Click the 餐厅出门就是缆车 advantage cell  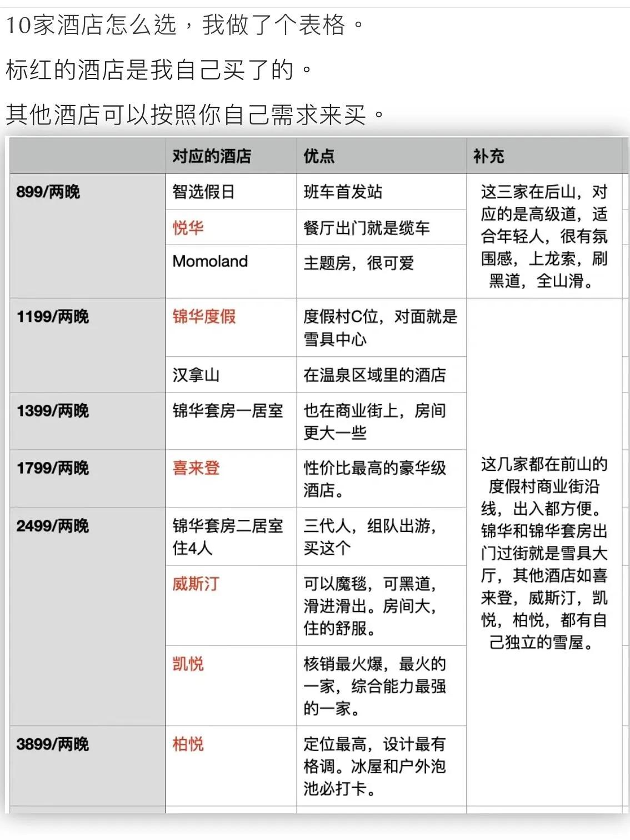click(367, 228)
